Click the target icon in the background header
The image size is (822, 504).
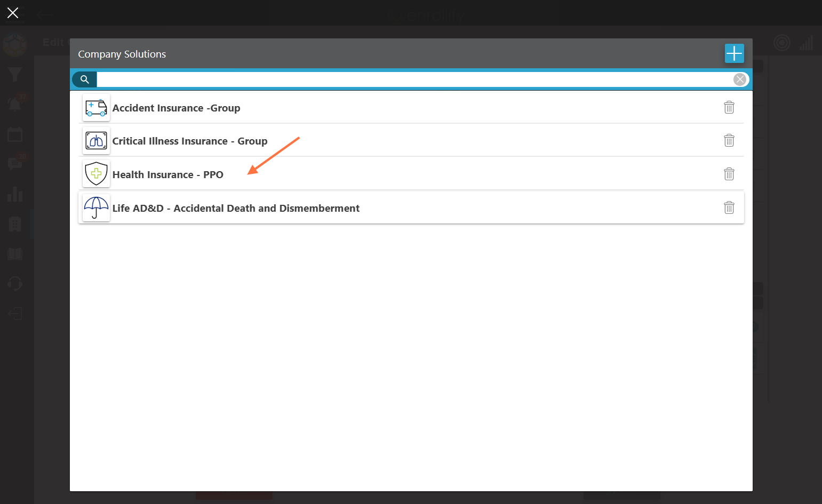pos(781,42)
